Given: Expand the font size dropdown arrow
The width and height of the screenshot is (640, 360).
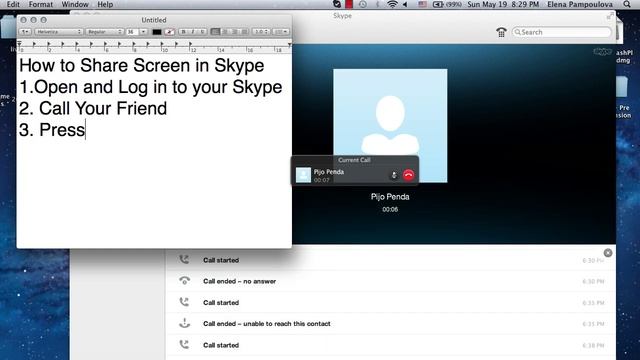Looking at the screenshot, I should point(144,32).
